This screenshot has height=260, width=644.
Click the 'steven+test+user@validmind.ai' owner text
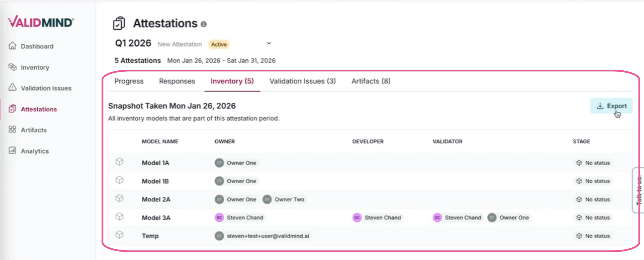(268, 236)
